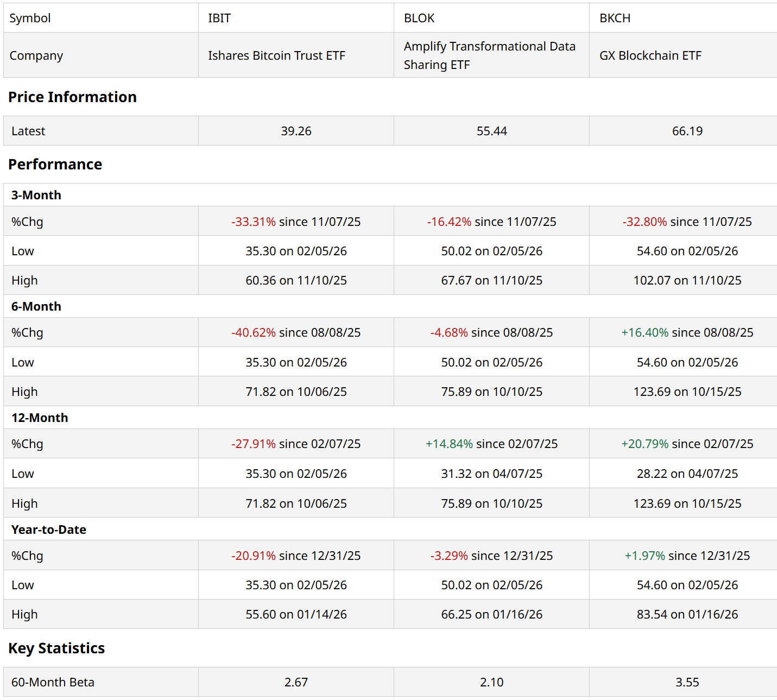Viewport: 777px width, 700px height.
Task: Click BKCH 60-Month Beta value 3.55
Action: 687,682
